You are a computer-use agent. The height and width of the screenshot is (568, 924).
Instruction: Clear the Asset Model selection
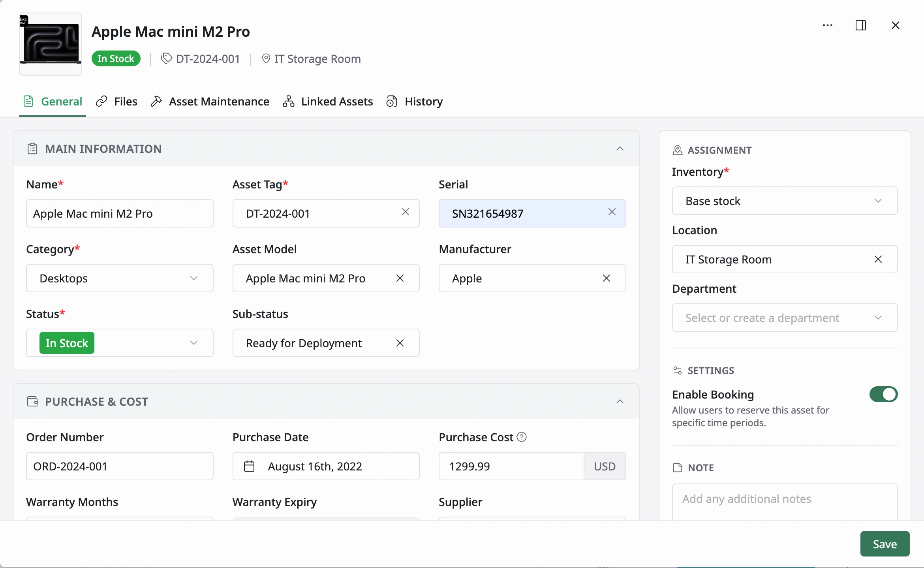(x=400, y=278)
